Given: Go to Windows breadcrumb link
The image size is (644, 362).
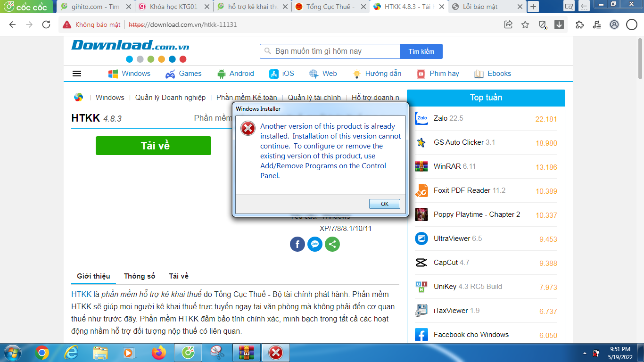Looking at the screenshot, I should tap(110, 98).
